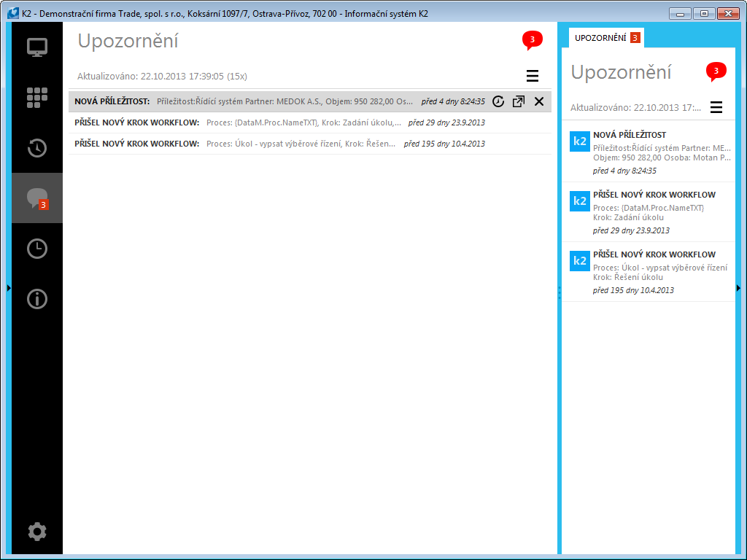Open NOVÁ PŘÍLEŽITOST card title in right panel
The width and height of the screenshot is (747, 560).
pos(630,135)
